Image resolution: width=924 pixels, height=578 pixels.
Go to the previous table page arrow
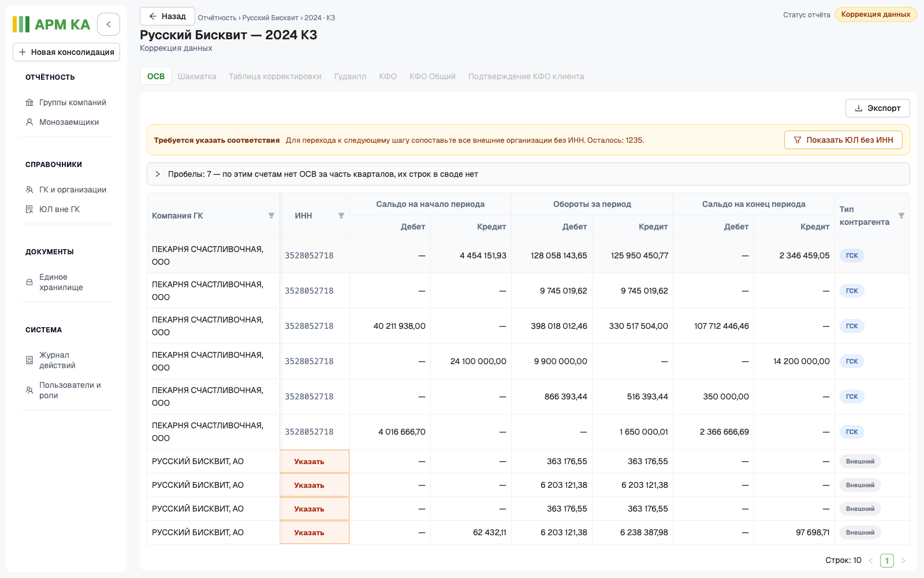coord(871,561)
